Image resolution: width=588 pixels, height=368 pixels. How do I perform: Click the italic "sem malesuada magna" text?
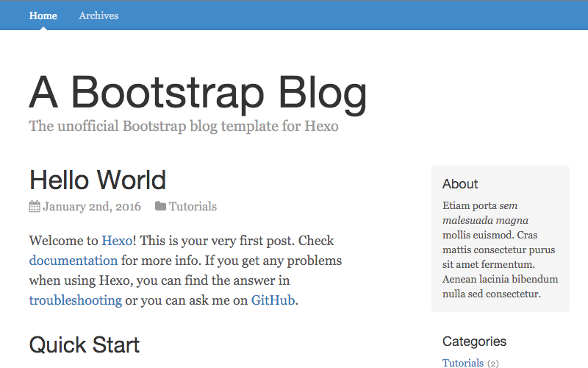485,220
